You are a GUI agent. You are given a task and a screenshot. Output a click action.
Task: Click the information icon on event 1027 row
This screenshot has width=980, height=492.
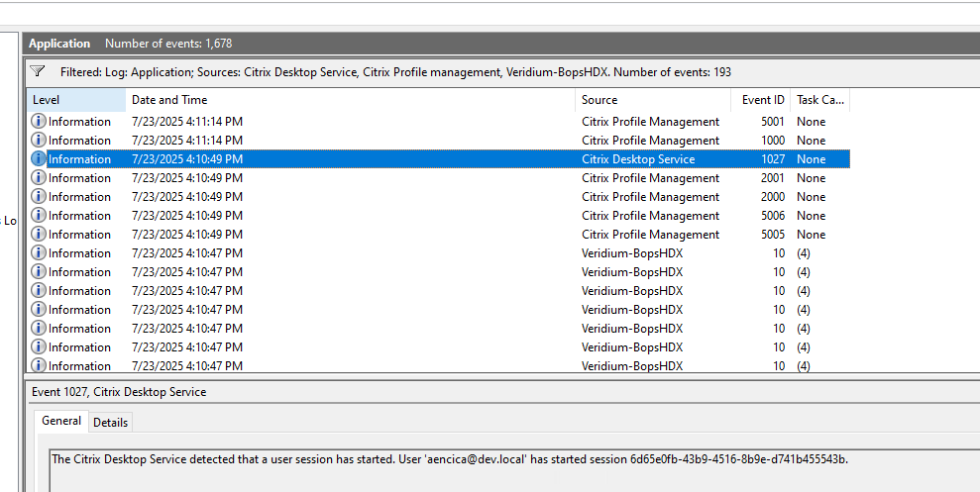click(39, 159)
